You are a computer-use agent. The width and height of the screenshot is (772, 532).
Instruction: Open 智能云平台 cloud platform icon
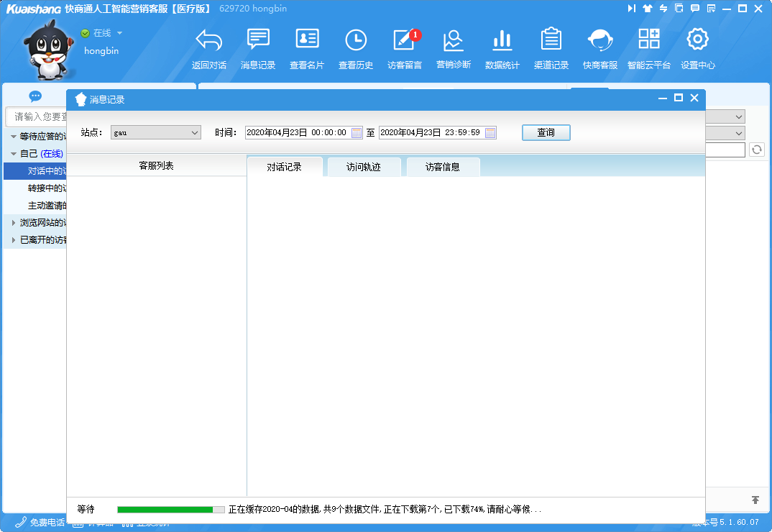click(649, 40)
